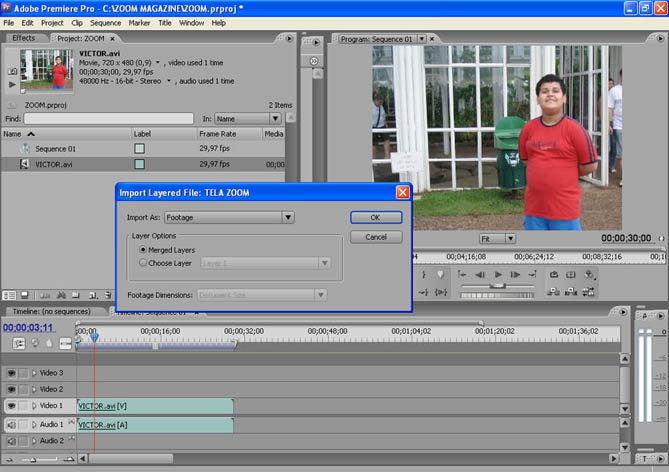Select the Merged Layers radio option
The width and height of the screenshot is (669, 472).
pyautogui.click(x=143, y=249)
